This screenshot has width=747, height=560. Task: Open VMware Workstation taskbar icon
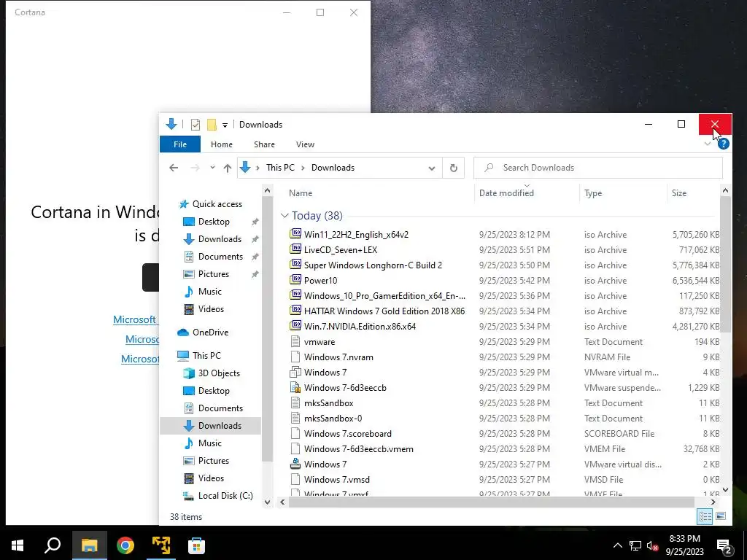click(x=161, y=545)
